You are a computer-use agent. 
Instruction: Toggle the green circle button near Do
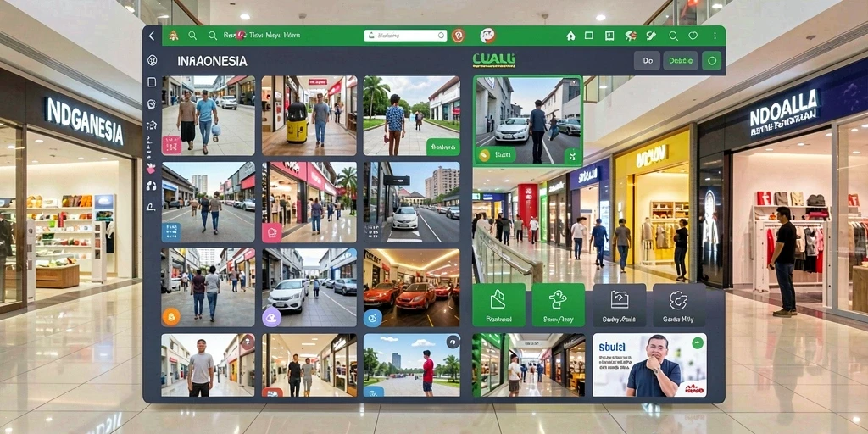point(712,60)
